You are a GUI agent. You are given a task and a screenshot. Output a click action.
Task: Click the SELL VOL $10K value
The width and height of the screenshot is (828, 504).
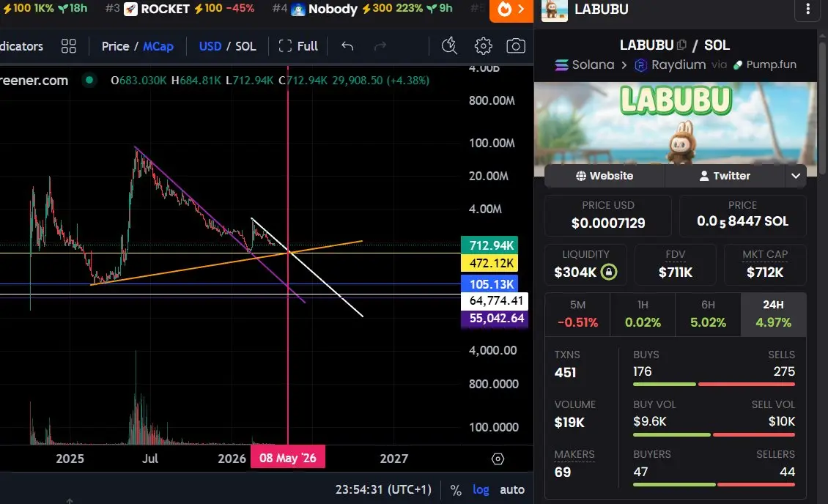pos(782,421)
